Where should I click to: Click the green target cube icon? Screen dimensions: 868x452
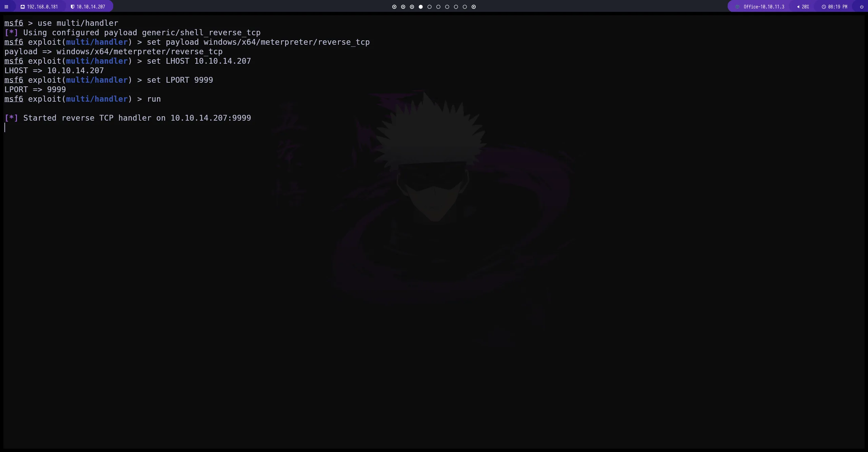coord(737,7)
